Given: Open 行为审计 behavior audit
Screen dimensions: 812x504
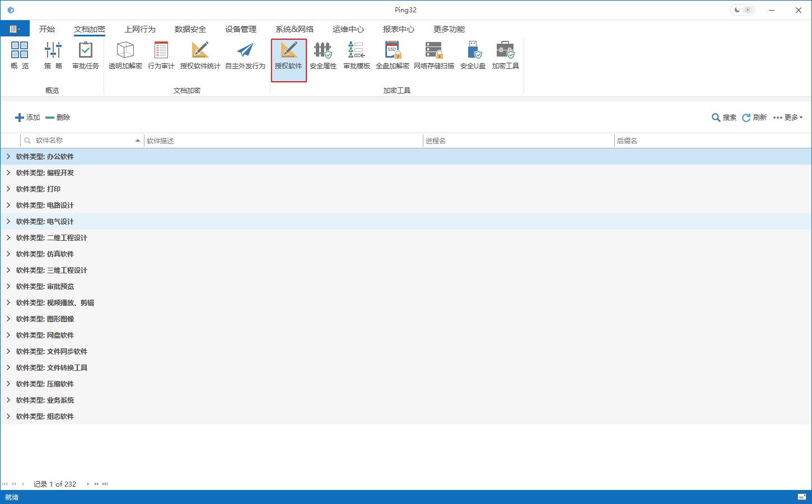Looking at the screenshot, I should pos(161,55).
